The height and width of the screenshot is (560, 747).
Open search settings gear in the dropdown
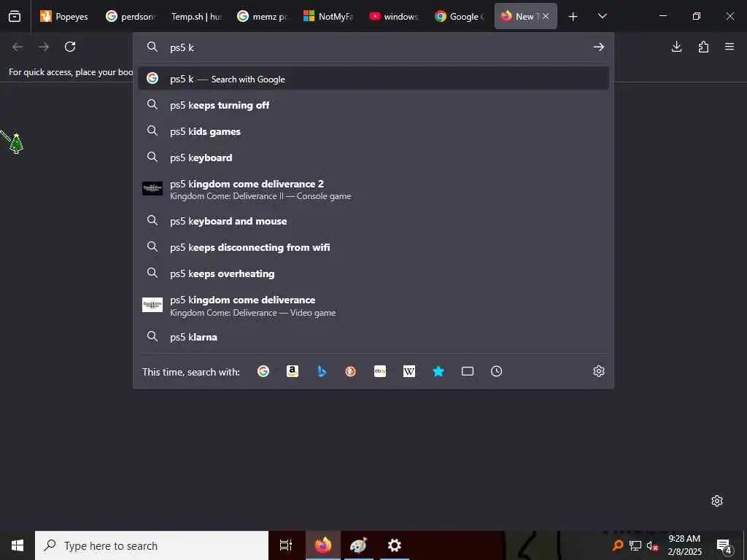[599, 371]
